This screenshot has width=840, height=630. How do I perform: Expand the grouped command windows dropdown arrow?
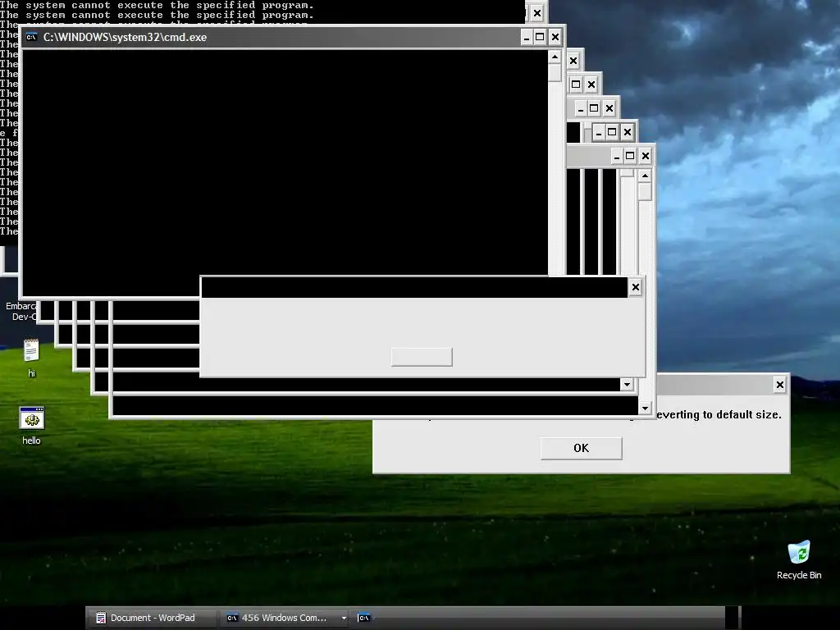344,618
